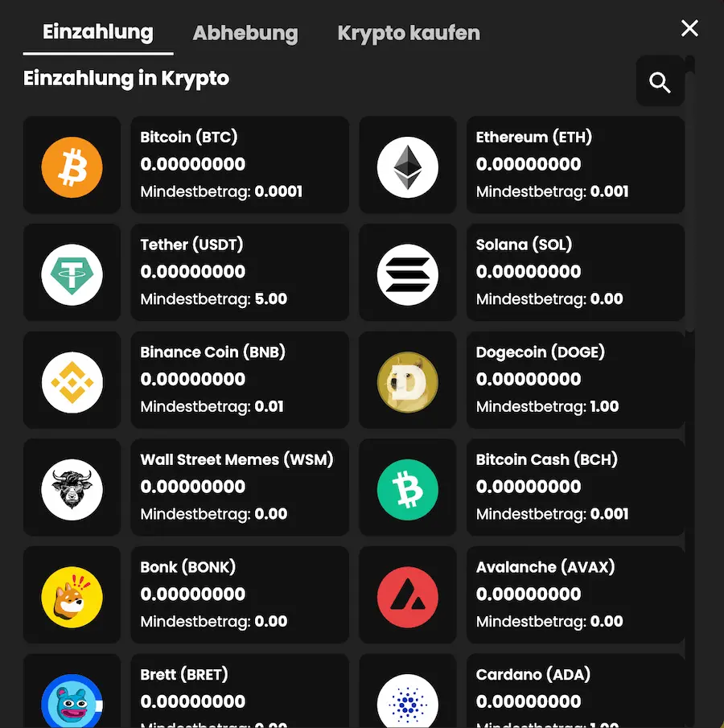Click the Bonk (BONK) coin icon
The width and height of the screenshot is (724, 728).
pos(72,595)
